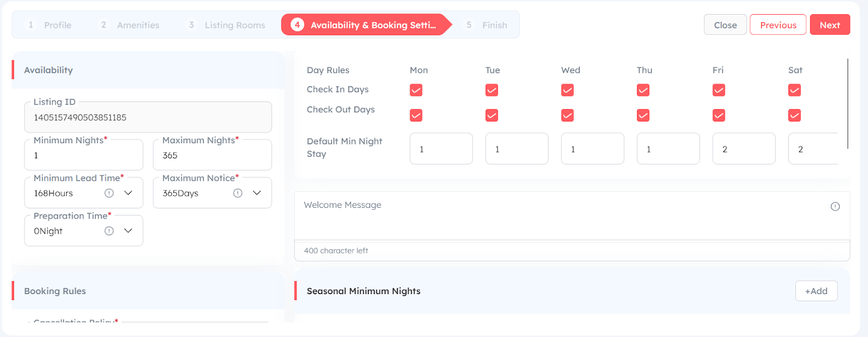Viewport: 868px width, 337px height.
Task: Toggle Wednesday Check Out Days checkbox
Action: (567, 116)
